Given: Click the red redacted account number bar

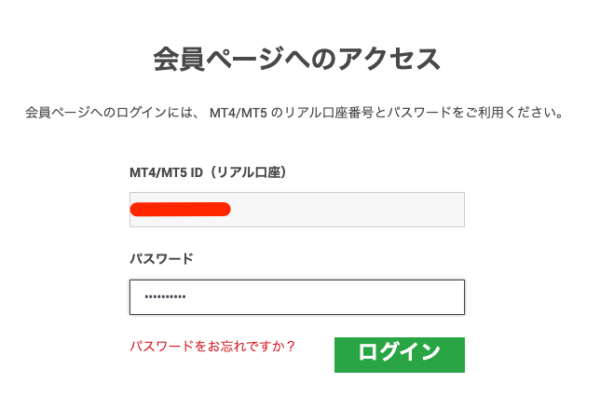Looking at the screenshot, I should point(181,209).
